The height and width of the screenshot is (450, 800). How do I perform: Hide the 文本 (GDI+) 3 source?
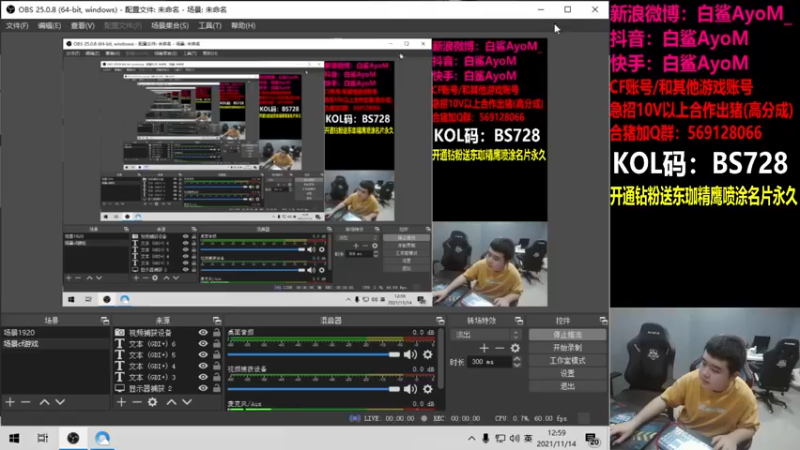(203, 377)
